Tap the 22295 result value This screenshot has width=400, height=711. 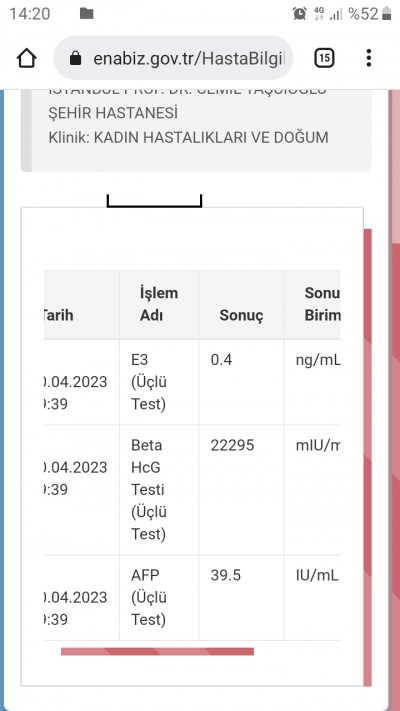232,446
